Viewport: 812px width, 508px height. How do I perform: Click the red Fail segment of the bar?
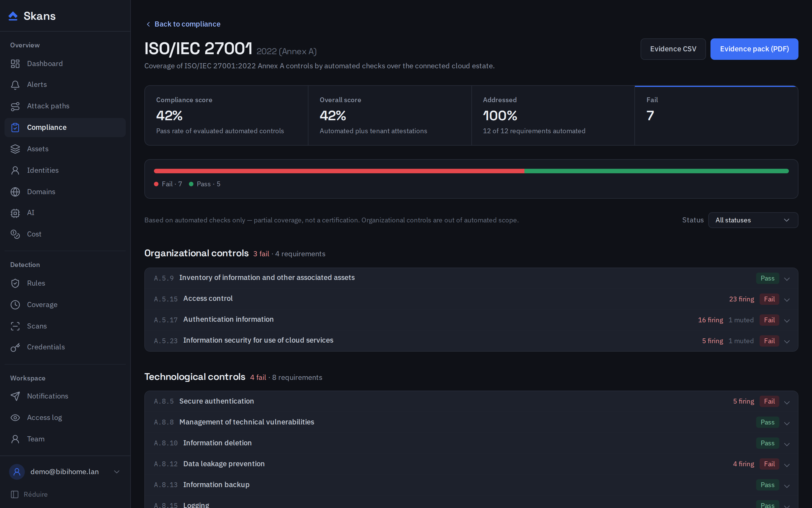coord(339,171)
